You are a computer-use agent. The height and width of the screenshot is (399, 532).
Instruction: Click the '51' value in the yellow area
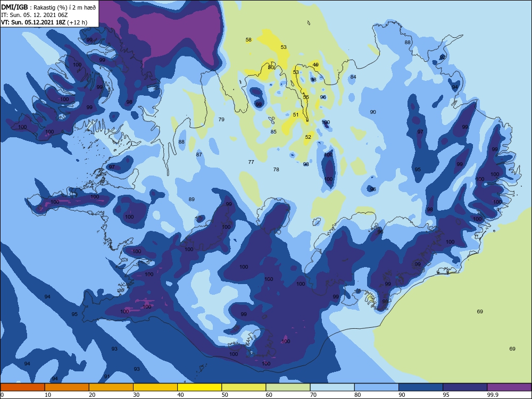pos(296,115)
